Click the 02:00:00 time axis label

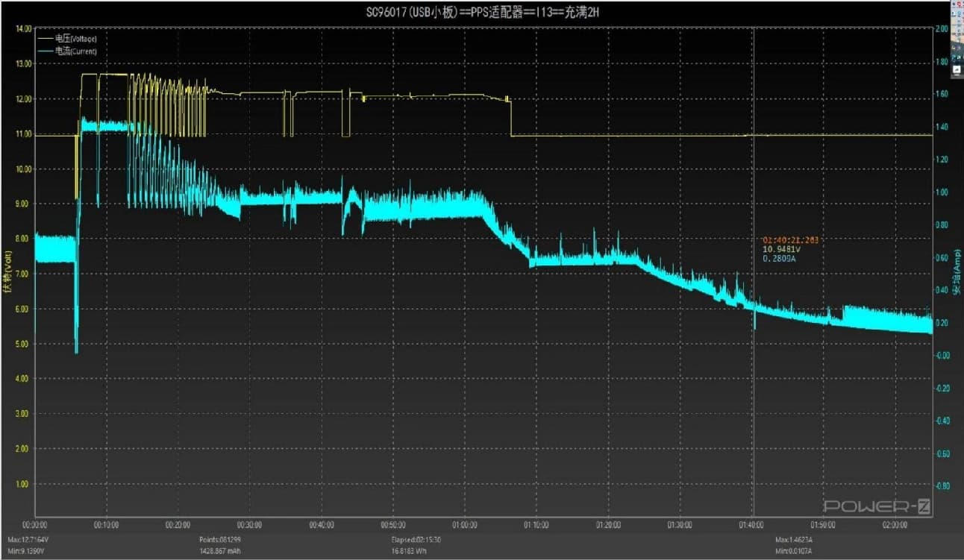[x=895, y=525]
